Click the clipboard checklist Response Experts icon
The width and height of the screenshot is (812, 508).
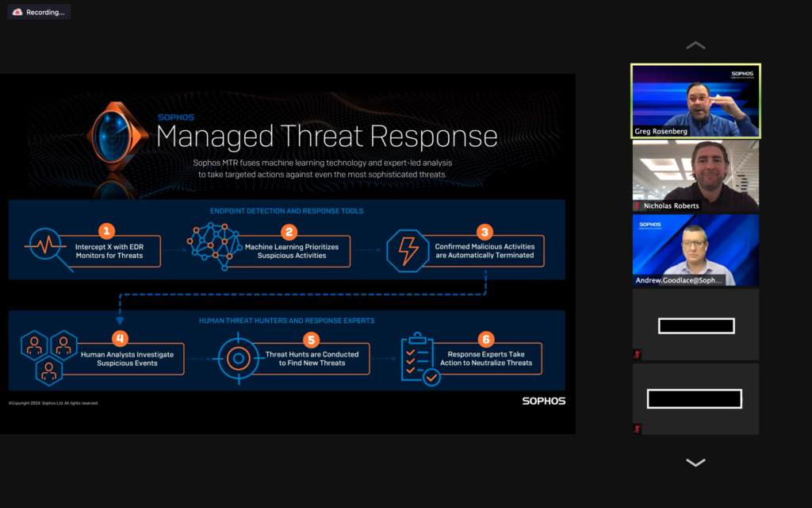tap(420, 360)
